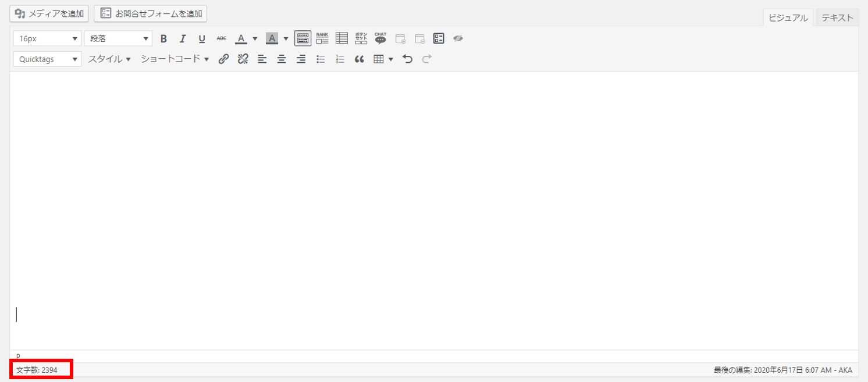Insert or edit a link
The image size is (868, 382).
click(223, 59)
